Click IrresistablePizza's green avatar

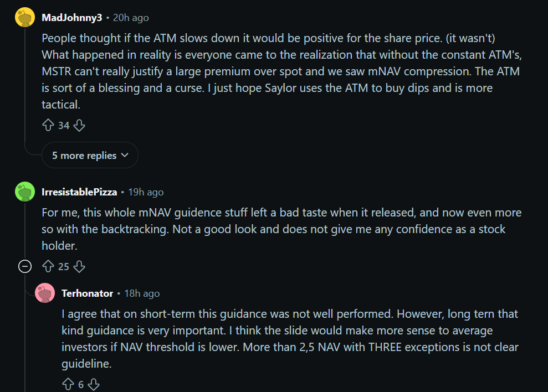point(24,192)
